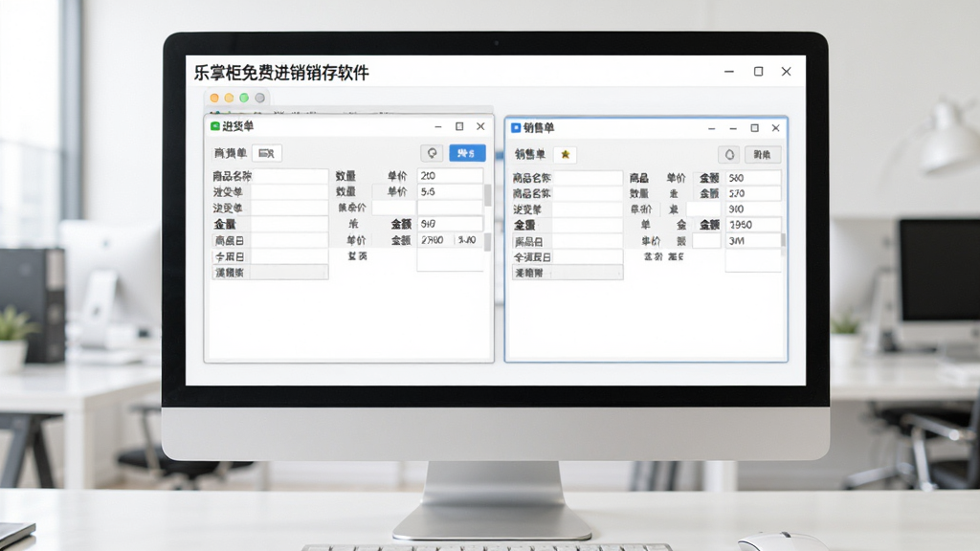Click the field showing 570 in 销售单 window

tap(753, 193)
